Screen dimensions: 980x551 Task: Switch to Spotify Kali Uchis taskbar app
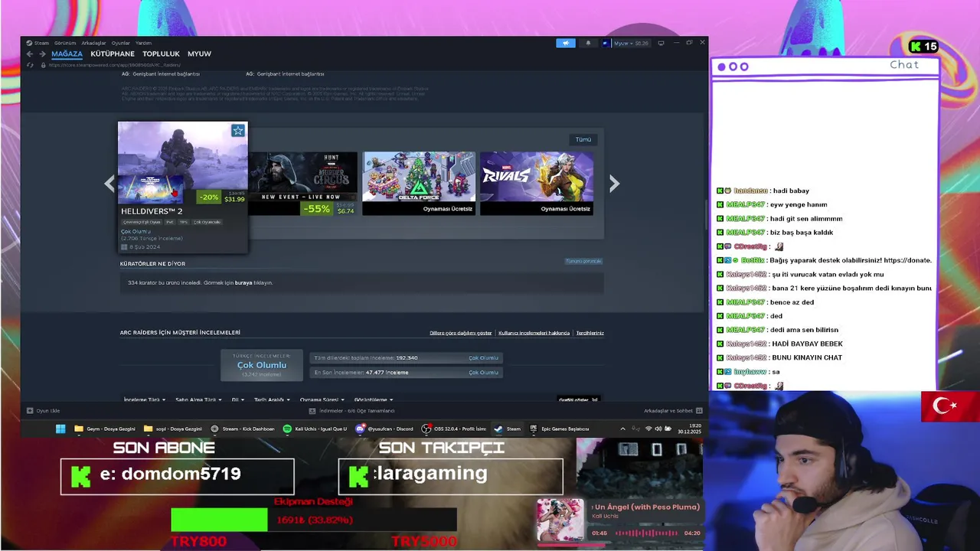(x=315, y=429)
